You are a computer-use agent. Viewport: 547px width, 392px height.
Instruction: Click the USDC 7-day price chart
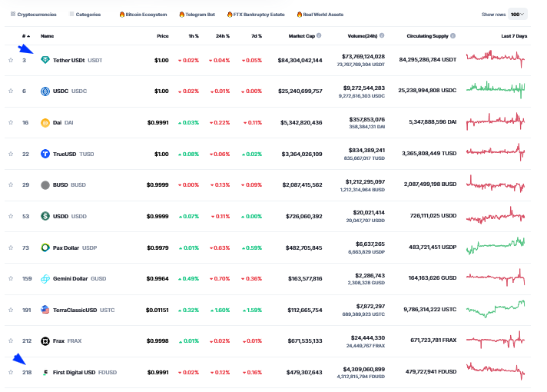click(x=496, y=91)
